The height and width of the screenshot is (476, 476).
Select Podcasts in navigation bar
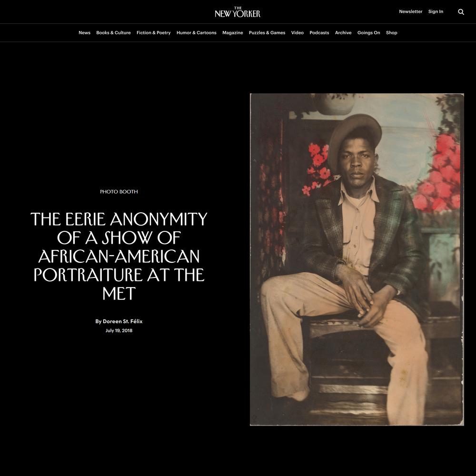click(x=319, y=33)
